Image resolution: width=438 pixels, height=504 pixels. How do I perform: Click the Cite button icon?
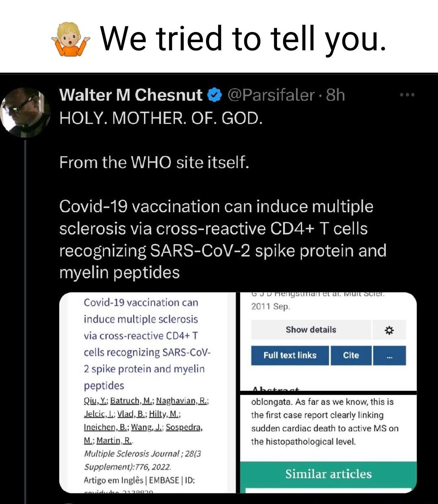click(351, 355)
